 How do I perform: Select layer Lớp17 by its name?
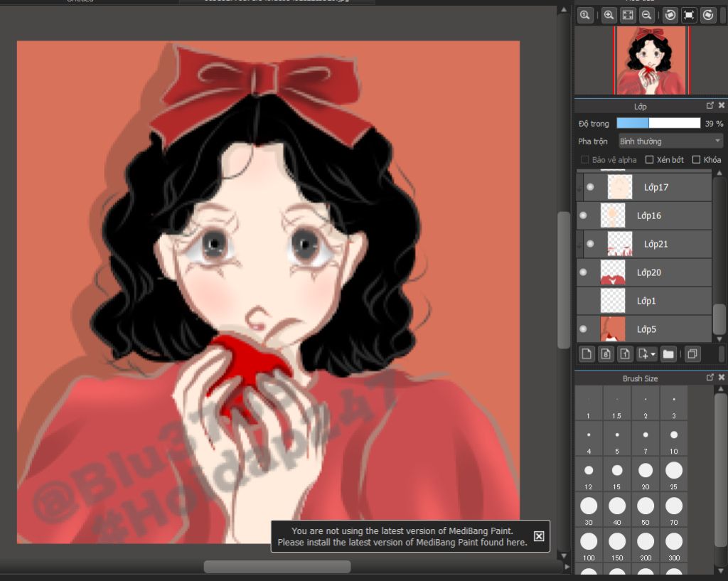pyautogui.click(x=655, y=187)
